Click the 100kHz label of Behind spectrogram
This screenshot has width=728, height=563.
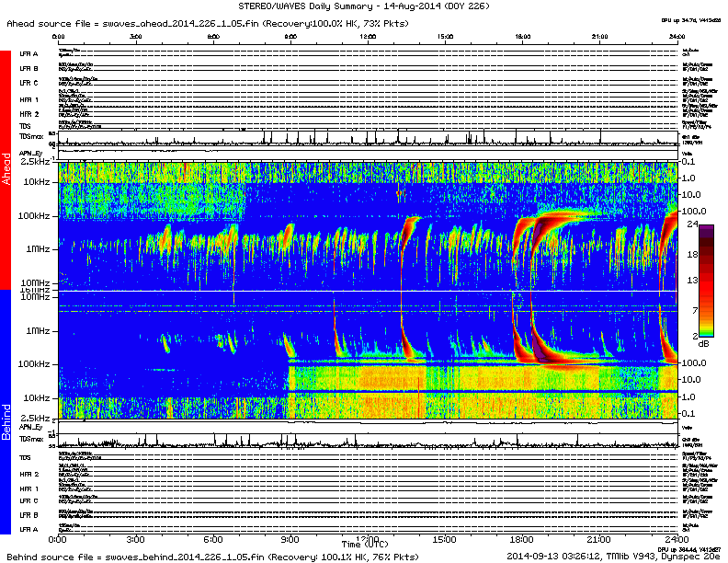34,363
